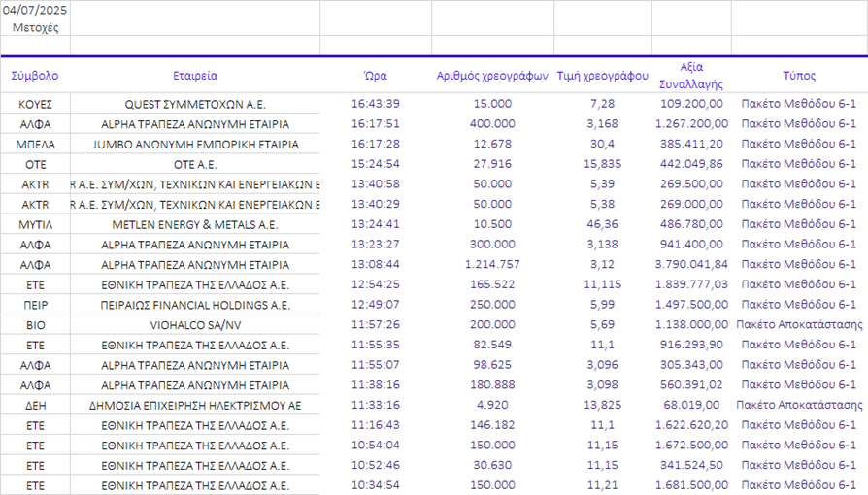This screenshot has width=868, height=495.
Task: Click the ΠΕΙΡ symbol cell
Action: click(x=35, y=305)
